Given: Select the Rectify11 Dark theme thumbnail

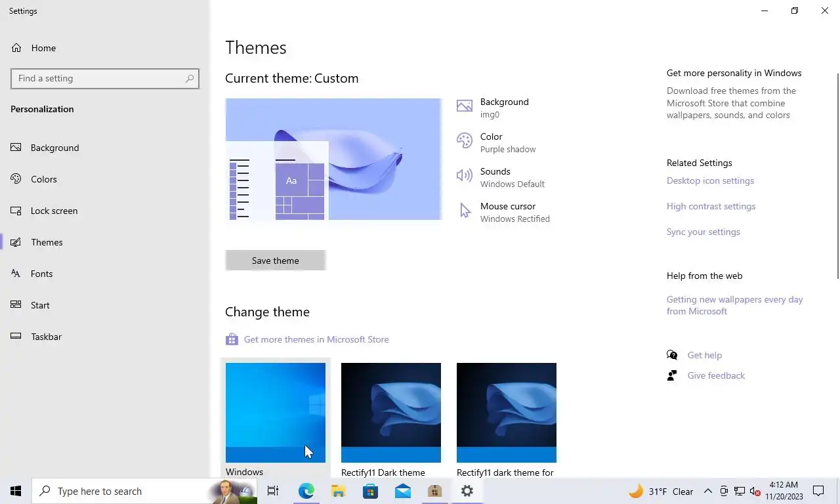Looking at the screenshot, I should point(391,413).
